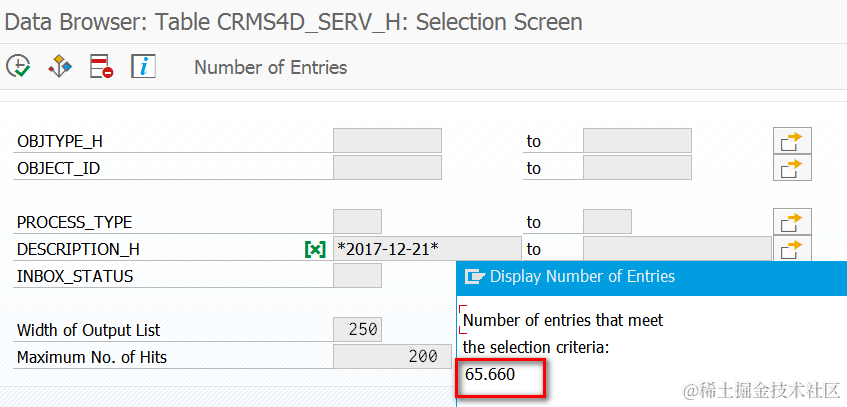The width and height of the screenshot is (847, 407).
Task: Click the delete selection row icon
Action: pyautogui.click(x=102, y=66)
